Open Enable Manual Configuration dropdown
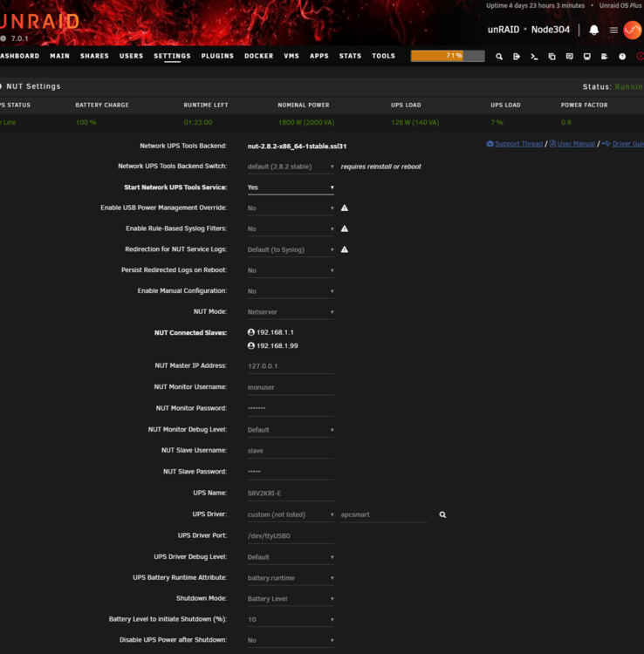Image resolution: width=644 pixels, height=654 pixels. [291, 291]
